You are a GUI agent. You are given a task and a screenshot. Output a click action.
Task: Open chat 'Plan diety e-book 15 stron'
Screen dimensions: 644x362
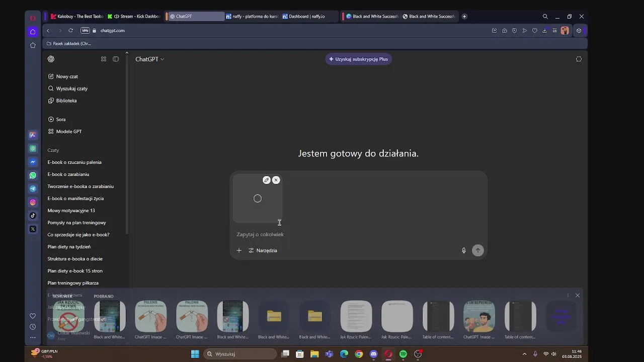click(75, 271)
